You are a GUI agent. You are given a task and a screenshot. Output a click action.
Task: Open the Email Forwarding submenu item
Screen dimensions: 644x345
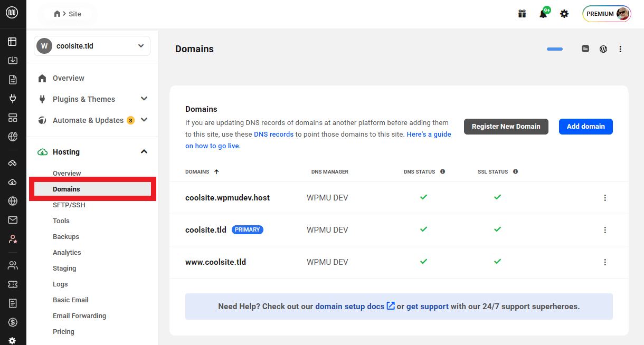(80, 315)
